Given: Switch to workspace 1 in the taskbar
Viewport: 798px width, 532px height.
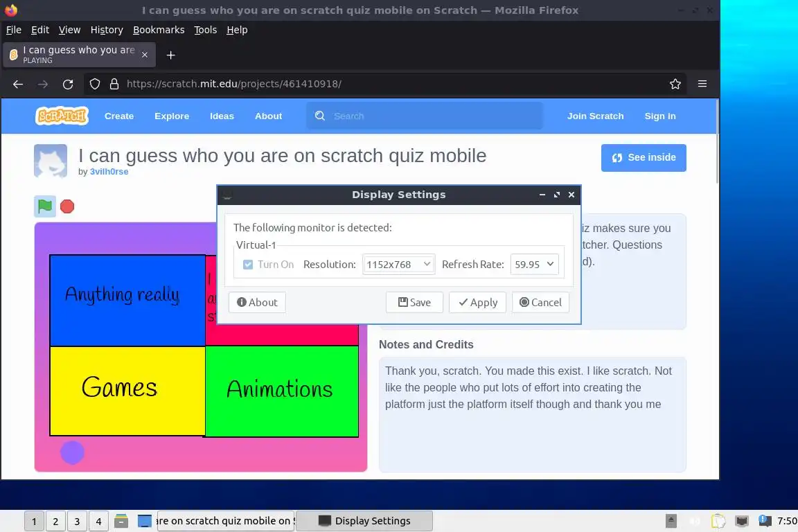Looking at the screenshot, I should pyautogui.click(x=34, y=521).
